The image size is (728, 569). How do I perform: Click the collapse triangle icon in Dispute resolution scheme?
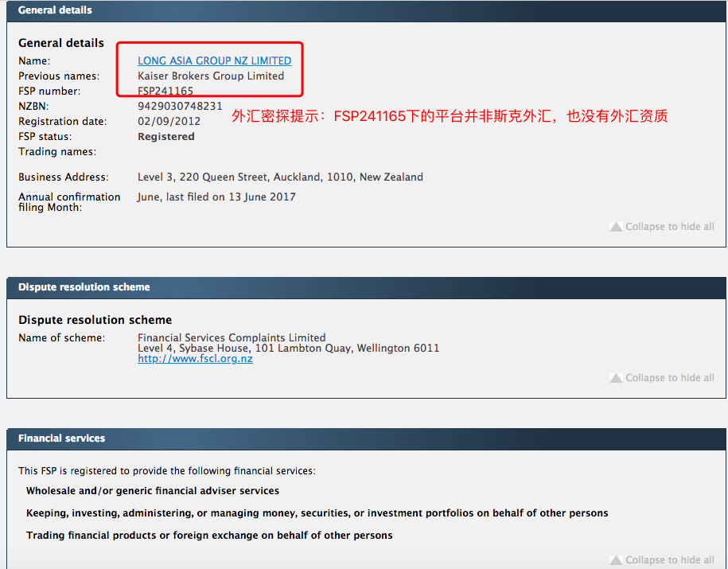coord(616,378)
